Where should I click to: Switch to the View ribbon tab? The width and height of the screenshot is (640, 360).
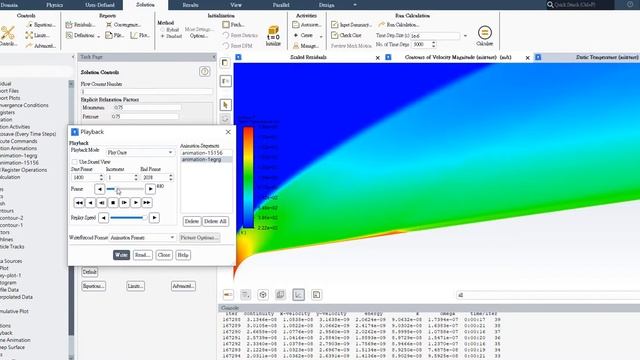236,5
